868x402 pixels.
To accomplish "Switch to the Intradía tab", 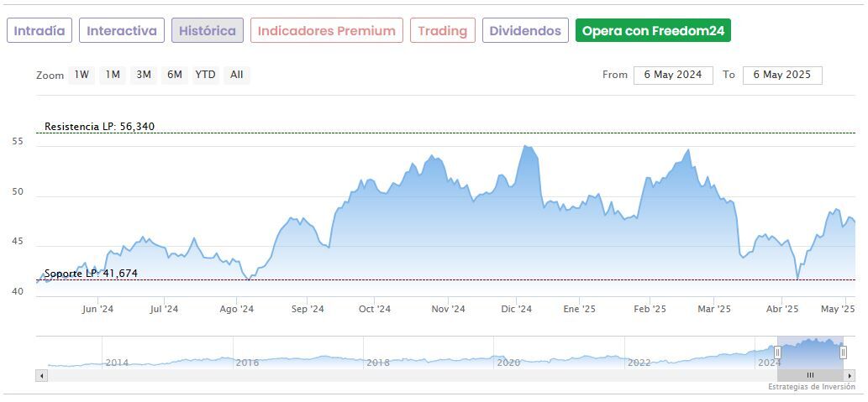I will [39, 31].
